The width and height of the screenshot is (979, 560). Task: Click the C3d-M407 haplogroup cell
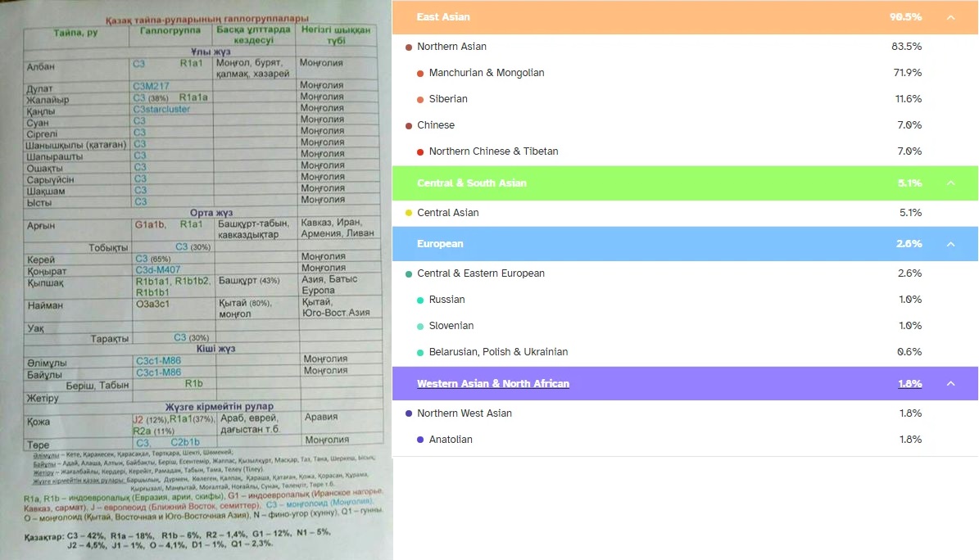tap(158, 269)
